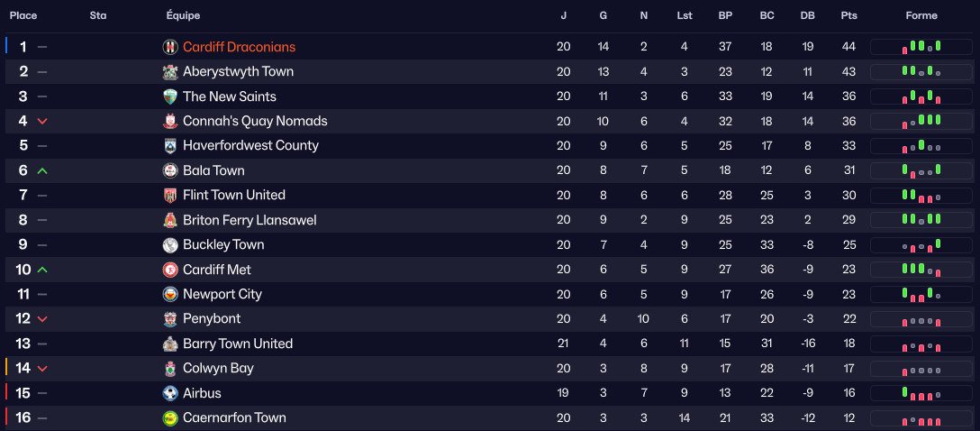Click the Airbus football club badge

click(x=170, y=393)
